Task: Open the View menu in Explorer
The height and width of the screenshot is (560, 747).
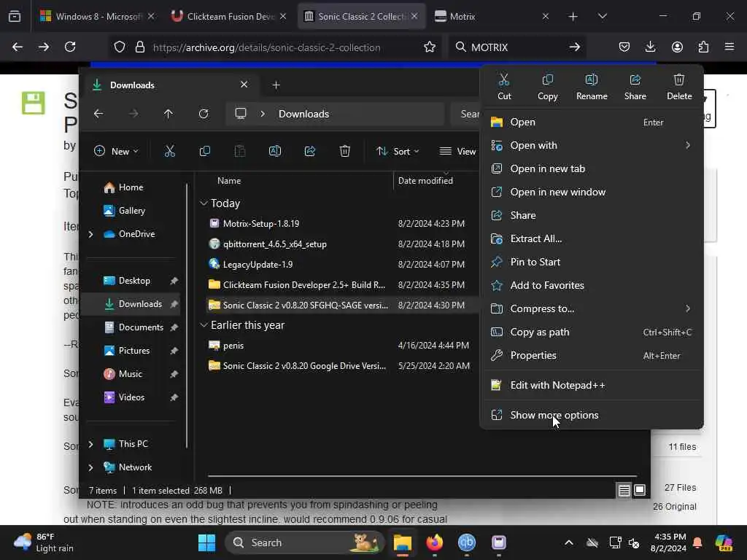Action: [457, 152]
